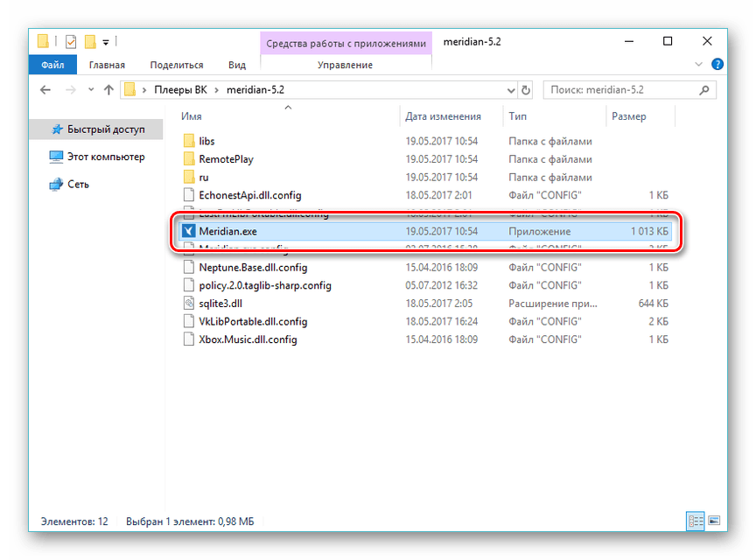The image size is (756, 560).
Task: Click the meridian-5.2 breadcrumb in address bar
Action: click(x=255, y=90)
